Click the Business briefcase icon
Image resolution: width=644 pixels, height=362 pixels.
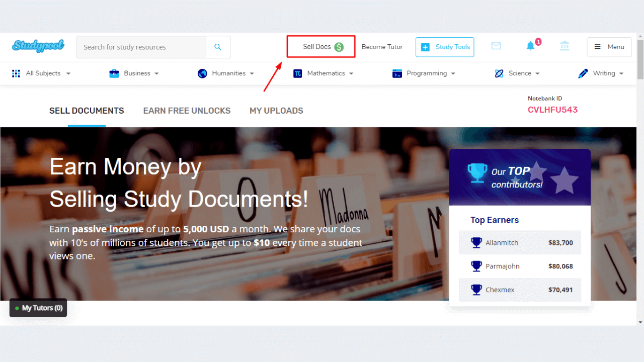tap(114, 73)
